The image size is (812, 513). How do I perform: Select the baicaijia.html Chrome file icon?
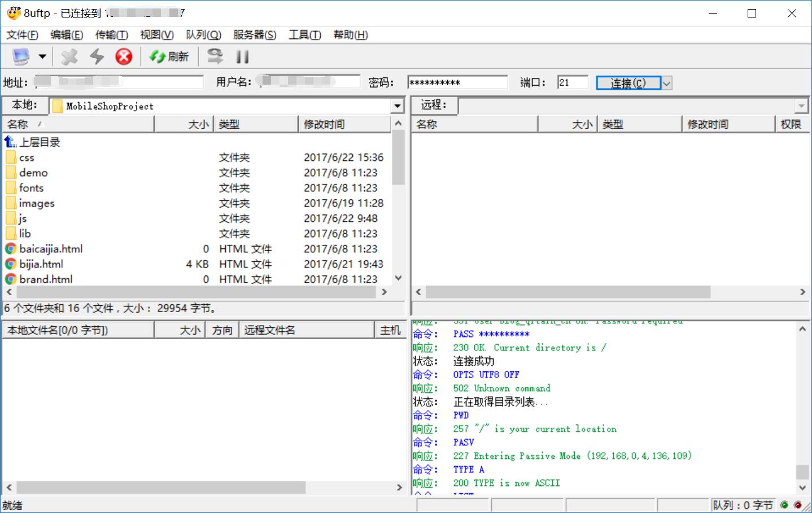pos(11,249)
